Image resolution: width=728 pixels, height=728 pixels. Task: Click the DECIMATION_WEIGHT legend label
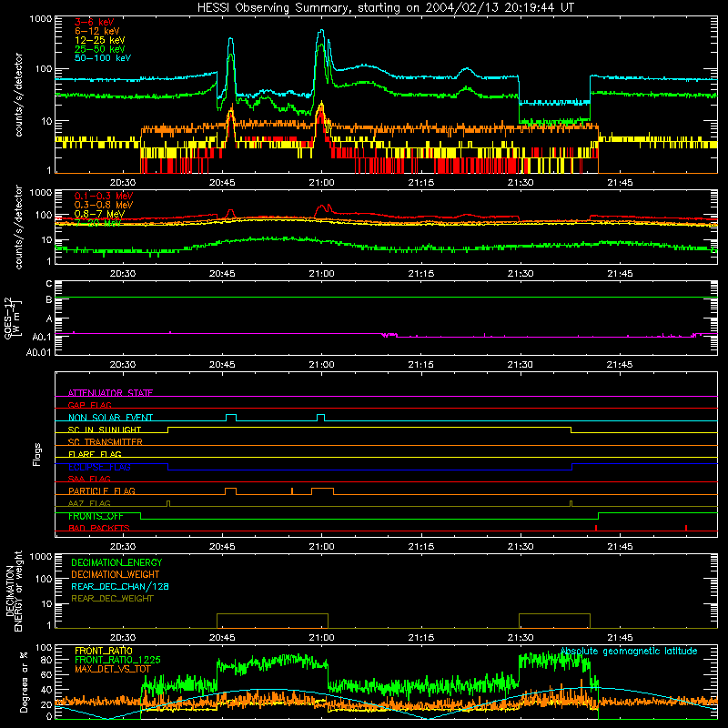click(x=116, y=574)
